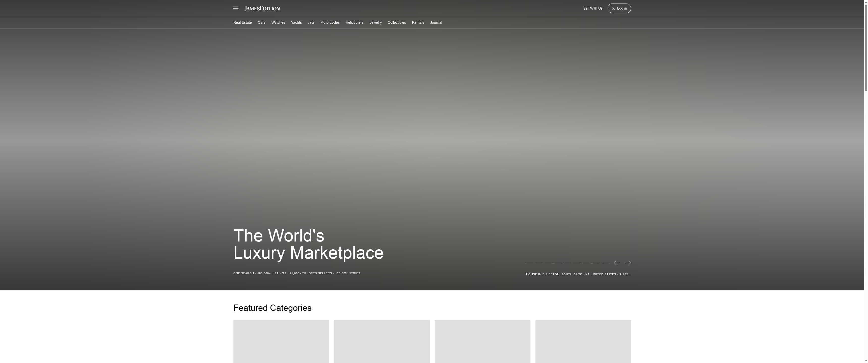Screen dimensions: 868x363
Task: Open the Helicopters category
Action: (x=355, y=22)
